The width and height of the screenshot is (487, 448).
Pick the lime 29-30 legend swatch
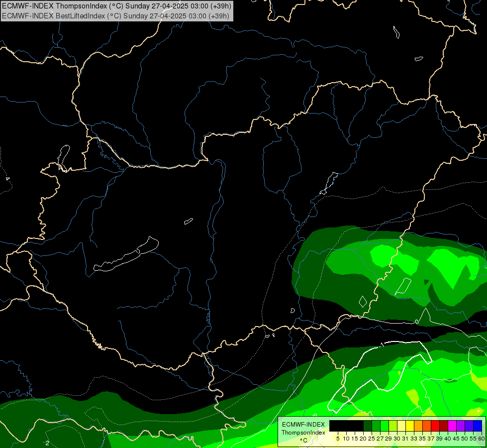point(393,426)
